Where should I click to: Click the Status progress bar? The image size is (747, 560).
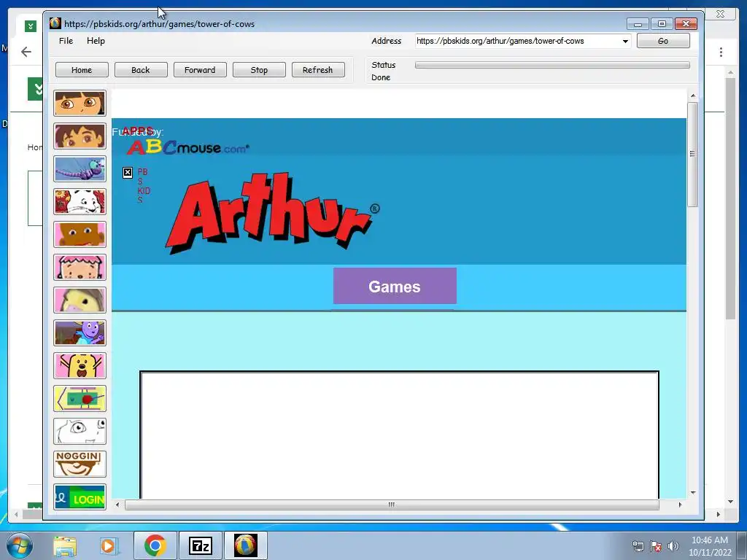pyautogui.click(x=552, y=65)
